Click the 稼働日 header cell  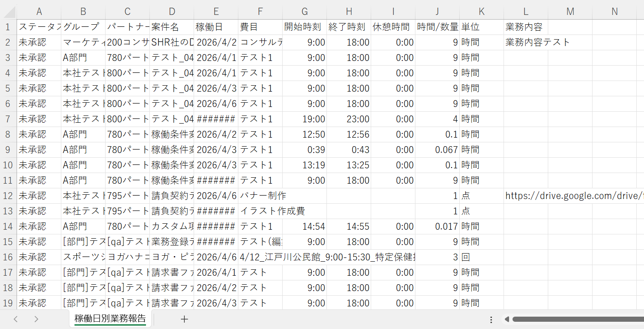(x=216, y=27)
